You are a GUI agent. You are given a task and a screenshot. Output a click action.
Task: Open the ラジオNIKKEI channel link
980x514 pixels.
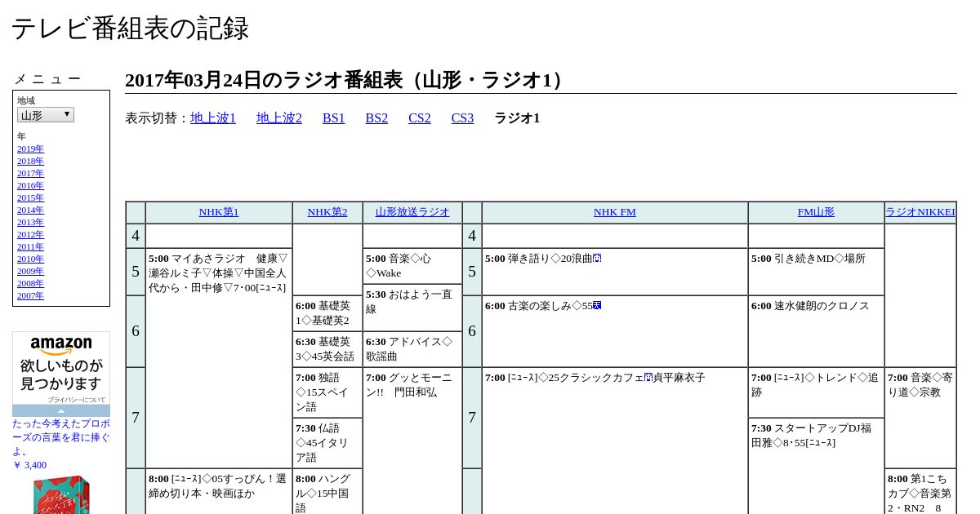point(920,212)
